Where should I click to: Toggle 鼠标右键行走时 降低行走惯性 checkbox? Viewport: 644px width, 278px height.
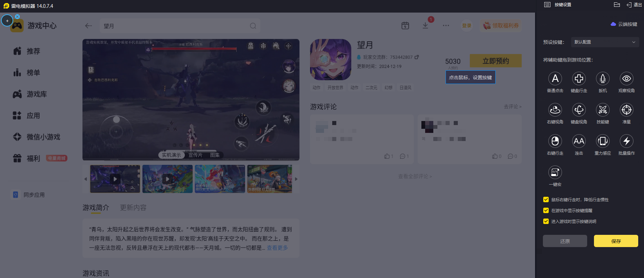546,199
